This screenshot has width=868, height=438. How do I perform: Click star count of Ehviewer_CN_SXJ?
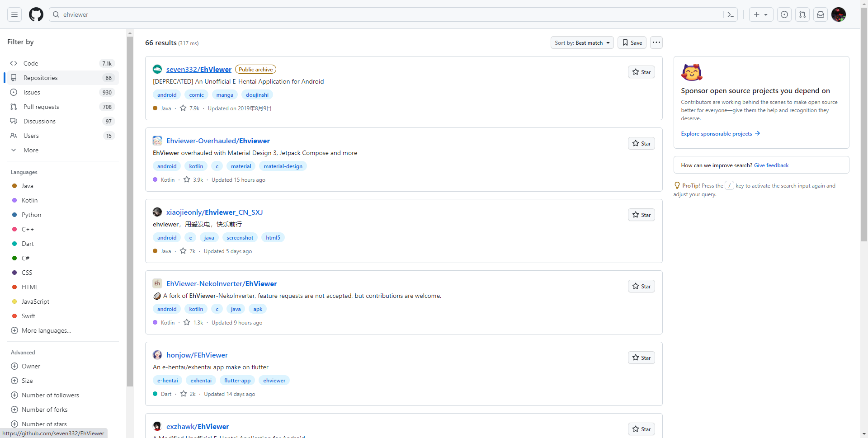pyautogui.click(x=188, y=251)
